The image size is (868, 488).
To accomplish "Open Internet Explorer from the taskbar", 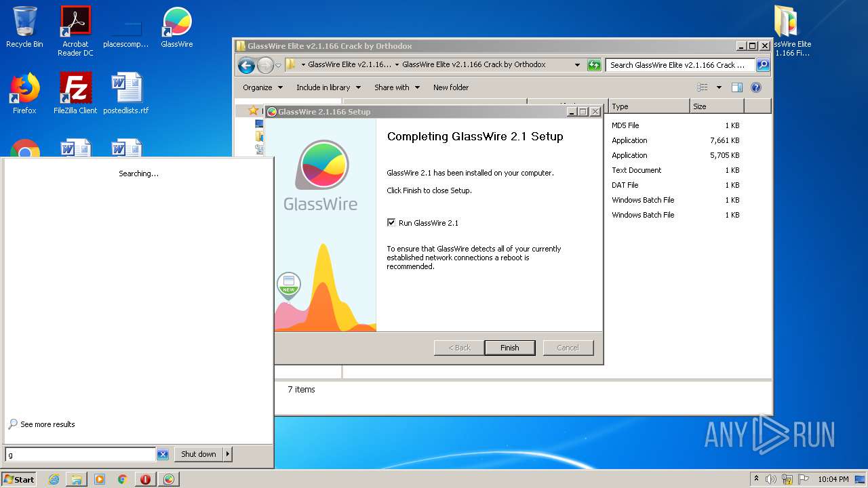I will tap(54, 479).
